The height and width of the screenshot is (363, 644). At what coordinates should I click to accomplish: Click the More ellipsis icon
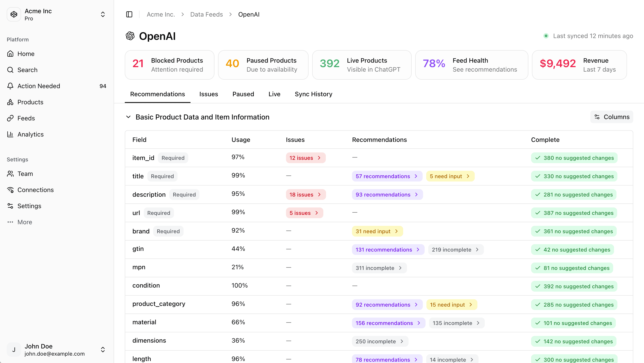pyautogui.click(x=10, y=222)
